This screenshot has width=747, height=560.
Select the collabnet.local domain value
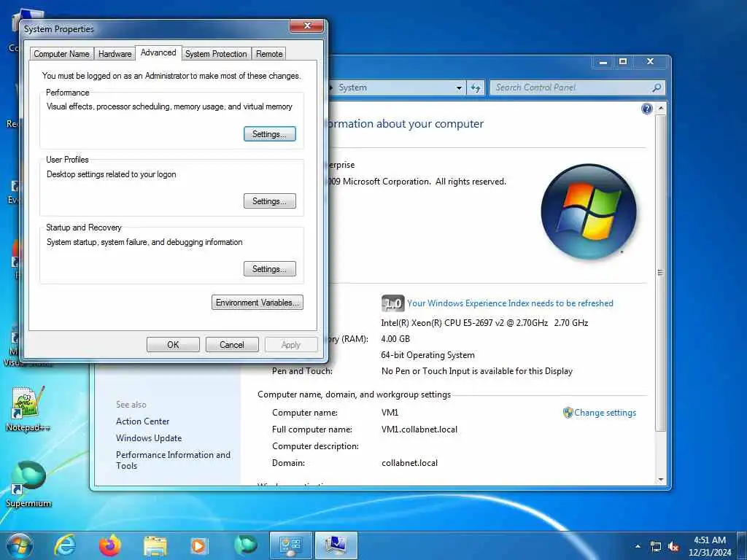point(409,462)
